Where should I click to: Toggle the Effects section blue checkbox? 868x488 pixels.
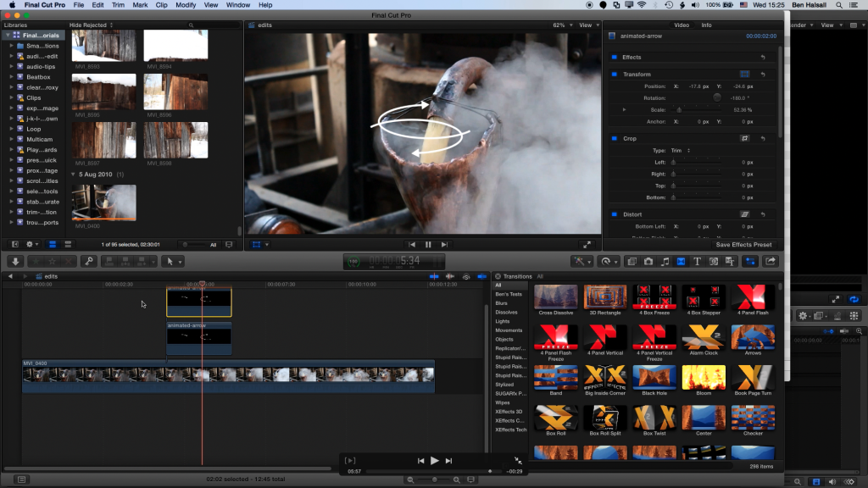[x=614, y=57]
